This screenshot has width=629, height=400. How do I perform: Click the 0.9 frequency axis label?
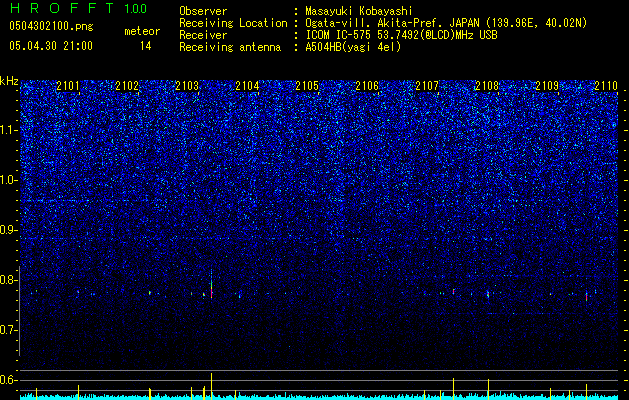click(x=8, y=230)
